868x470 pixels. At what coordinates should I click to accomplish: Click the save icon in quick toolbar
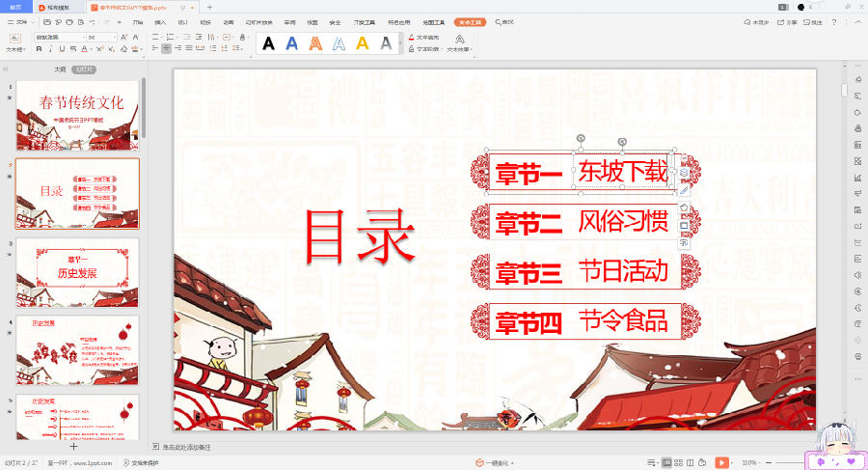pos(47,22)
